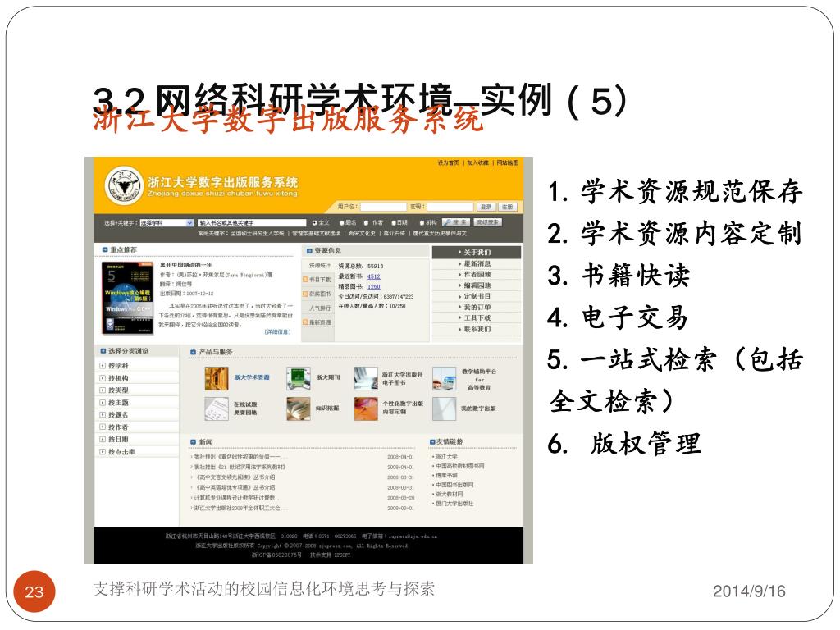Click the 产品与服务 section header icon
This screenshot has height=630, width=840.
[x=193, y=352]
